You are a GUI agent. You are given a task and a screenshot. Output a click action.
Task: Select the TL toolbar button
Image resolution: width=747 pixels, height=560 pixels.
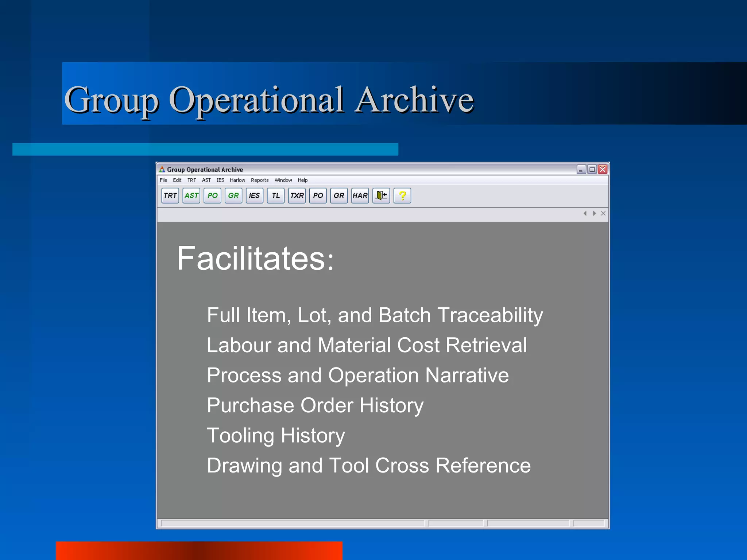pos(276,195)
